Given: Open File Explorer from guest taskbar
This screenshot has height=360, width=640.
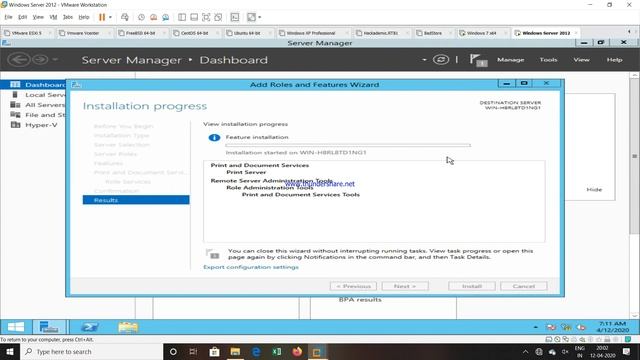Looking at the screenshot, I should point(128,327).
